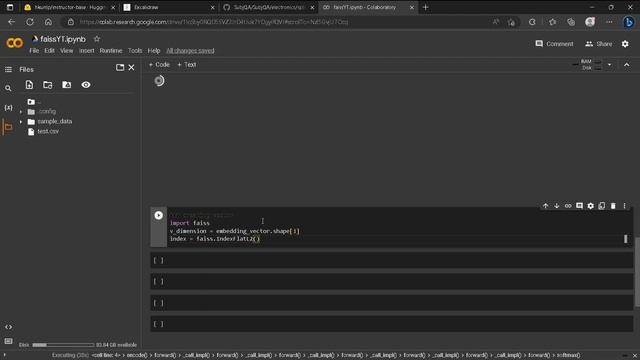Open cell editor settings gear
Image resolution: width=640 pixels, height=360 pixels.
coord(591,206)
